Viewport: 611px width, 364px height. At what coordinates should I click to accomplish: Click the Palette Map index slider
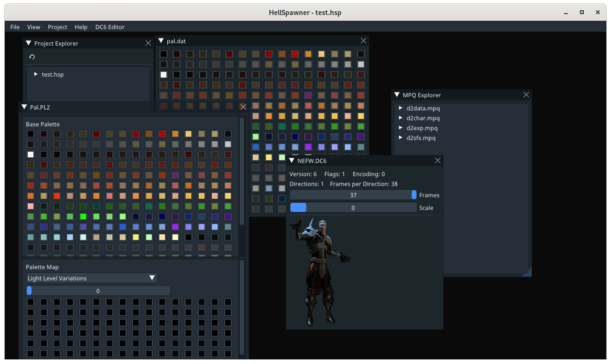pyautogui.click(x=98, y=291)
